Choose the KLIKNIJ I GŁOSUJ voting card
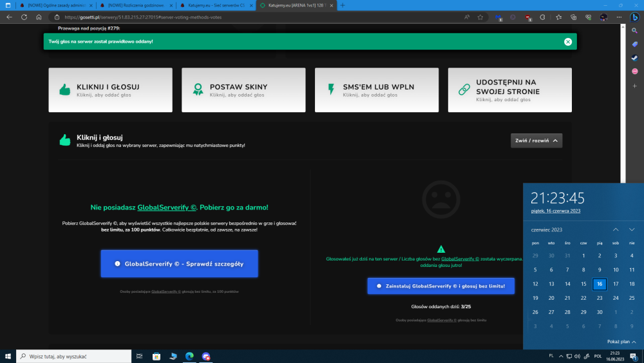The image size is (644, 363). [x=111, y=90]
